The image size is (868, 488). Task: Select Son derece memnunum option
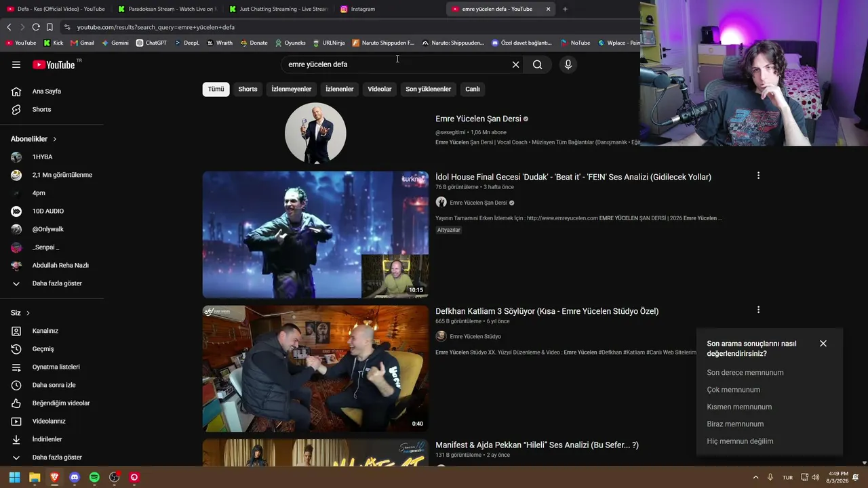pyautogui.click(x=745, y=373)
